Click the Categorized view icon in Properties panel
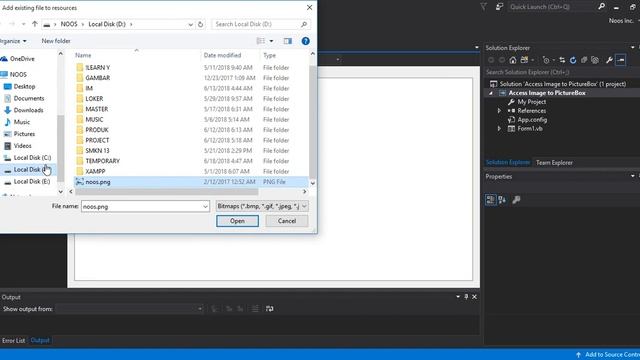Image resolution: width=640 pixels, height=360 pixels. pyautogui.click(x=491, y=200)
